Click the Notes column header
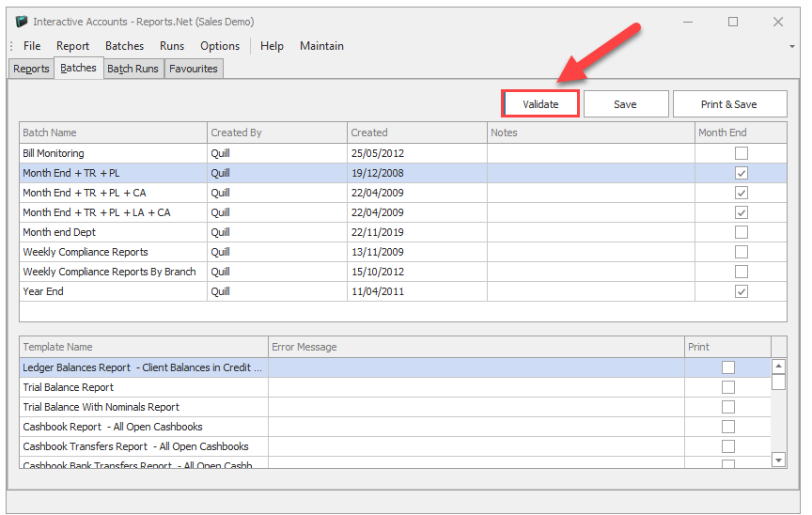This screenshot has width=812, height=515. click(591, 133)
